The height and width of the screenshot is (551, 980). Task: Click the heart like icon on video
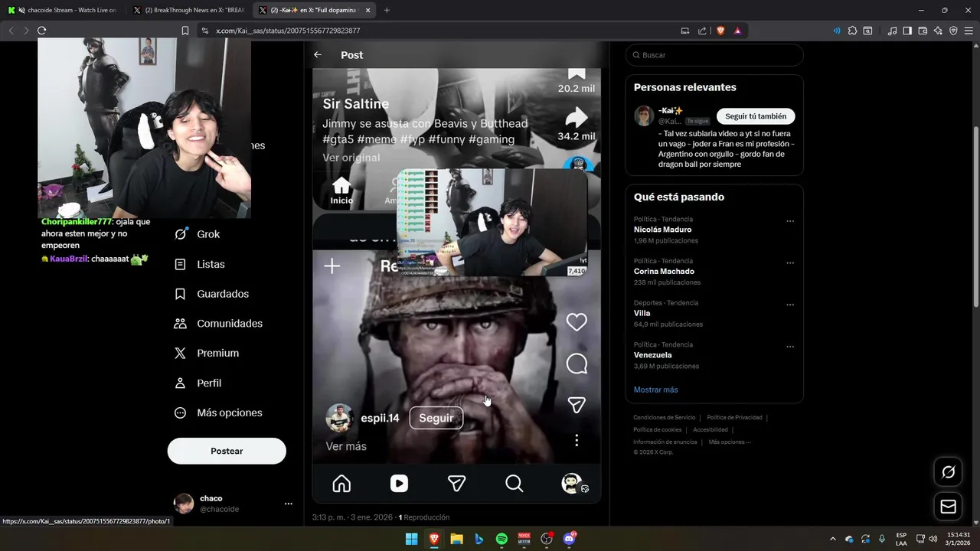577,322
